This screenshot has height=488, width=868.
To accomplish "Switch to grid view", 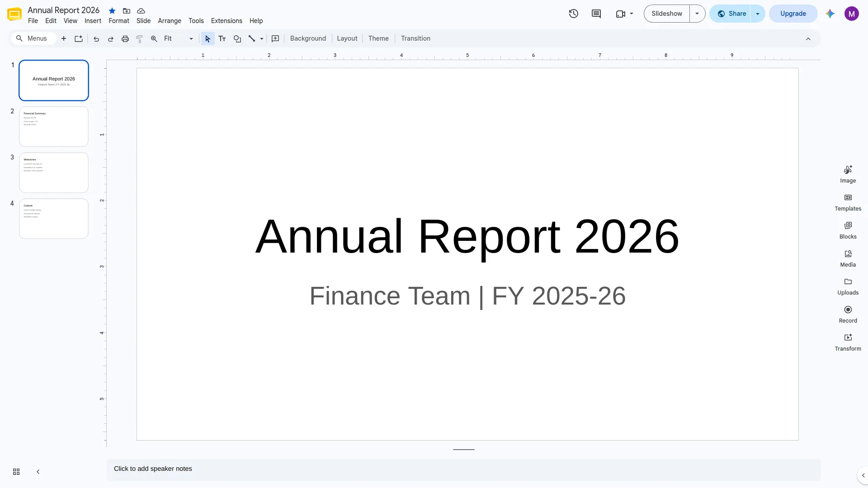I will tap(16, 472).
